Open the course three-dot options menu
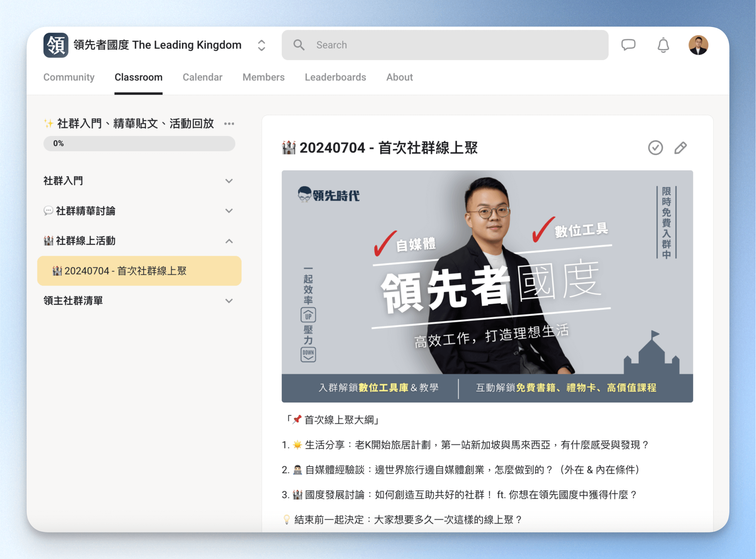This screenshot has width=756, height=559. click(x=229, y=124)
